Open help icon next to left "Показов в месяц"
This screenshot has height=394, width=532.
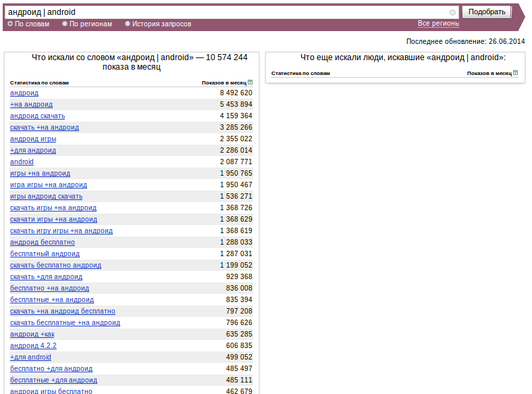tap(250, 82)
